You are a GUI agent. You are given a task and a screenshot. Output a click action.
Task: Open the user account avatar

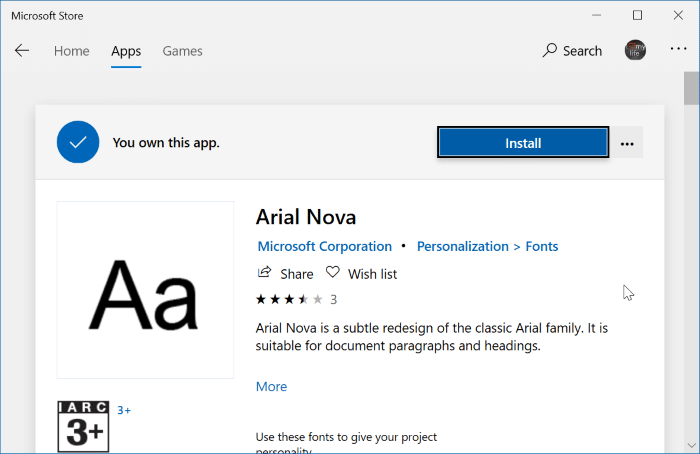[x=635, y=50]
